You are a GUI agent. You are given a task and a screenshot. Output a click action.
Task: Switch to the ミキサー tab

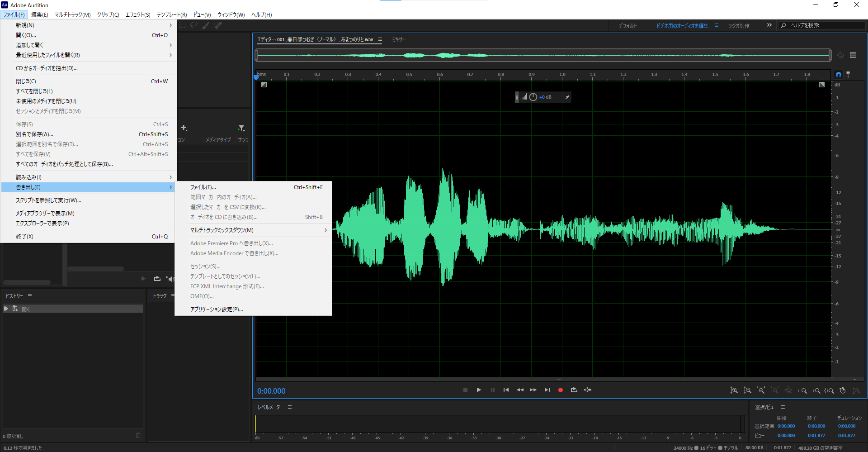tap(399, 40)
